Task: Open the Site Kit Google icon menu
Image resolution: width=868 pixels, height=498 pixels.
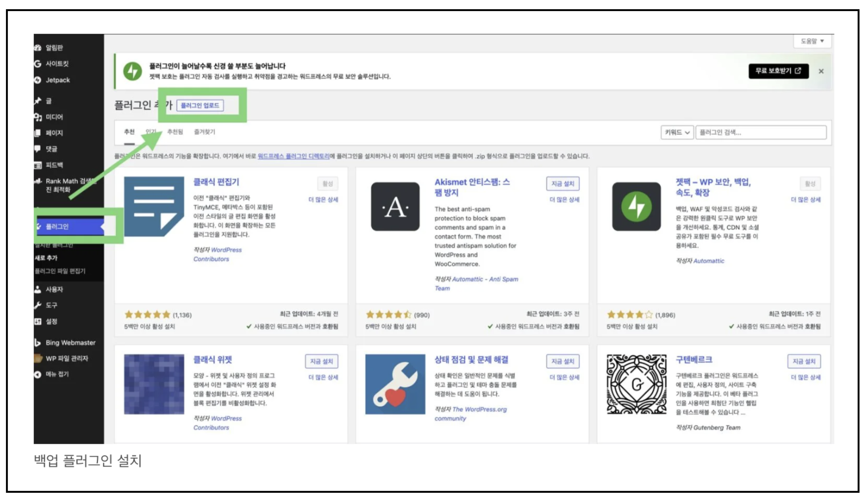Action: click(37, 64)
